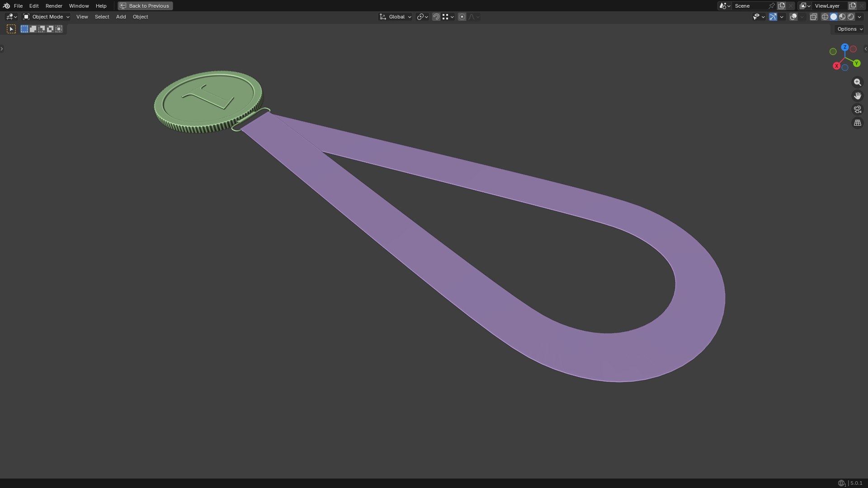
Task: Open the shading options dropdown arrow
Action: (x=859, y=17)
